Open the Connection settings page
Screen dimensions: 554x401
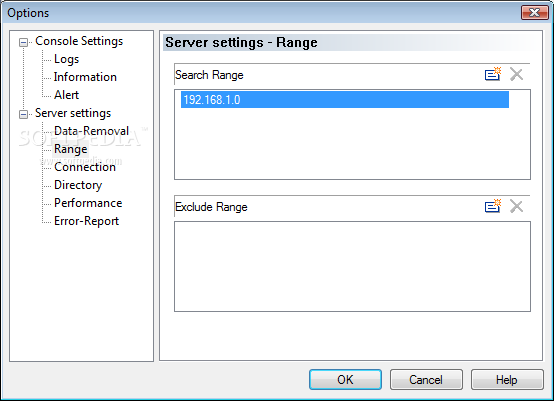[x=85, y=167]
